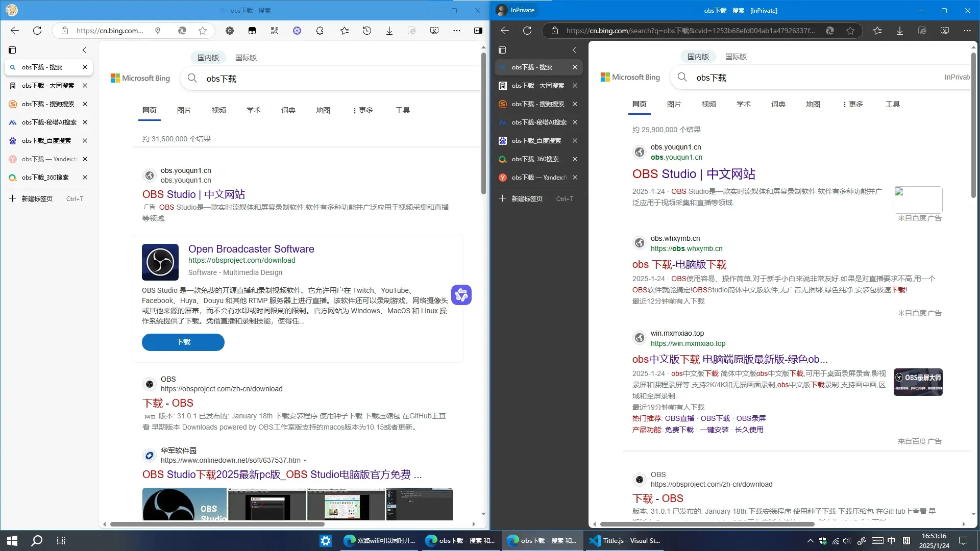Open Settings app from the taskbar
The image size is (980, 551).
[326, 541]
